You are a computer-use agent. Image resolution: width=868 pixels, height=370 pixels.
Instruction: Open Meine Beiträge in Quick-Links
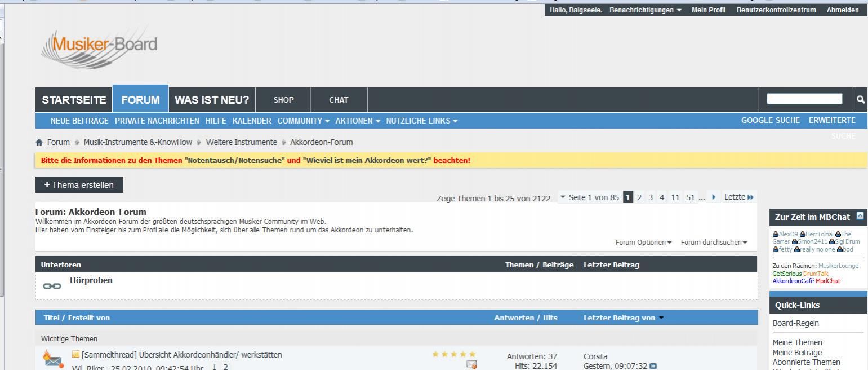pos(797,353)
